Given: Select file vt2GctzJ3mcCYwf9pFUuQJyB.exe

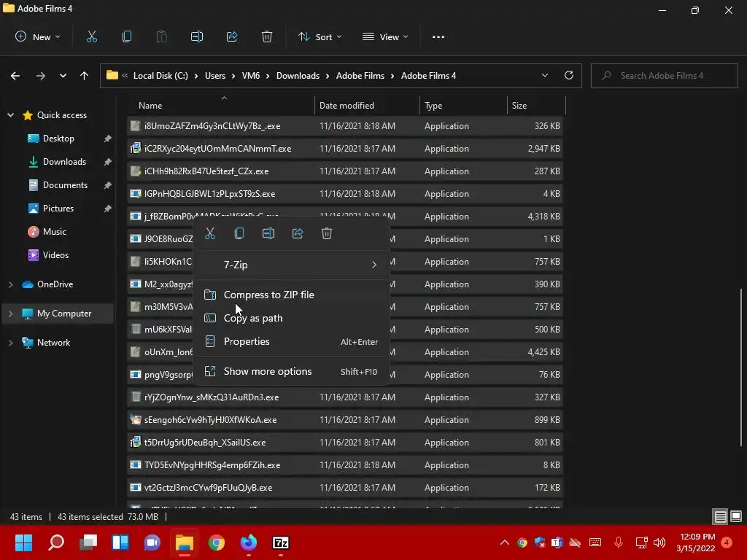Looking at the screenshot, I should pyautogui.click(x=345, y=488).
